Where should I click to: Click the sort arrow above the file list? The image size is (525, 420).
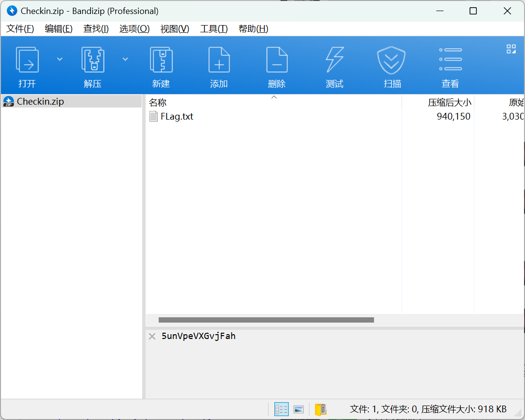tap(274, 97)
